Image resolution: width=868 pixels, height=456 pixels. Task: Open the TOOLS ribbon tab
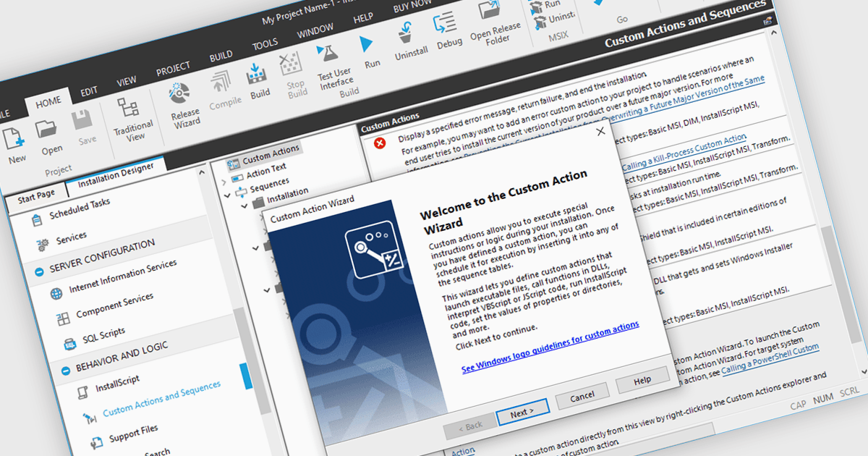click(x=265, y=45)
